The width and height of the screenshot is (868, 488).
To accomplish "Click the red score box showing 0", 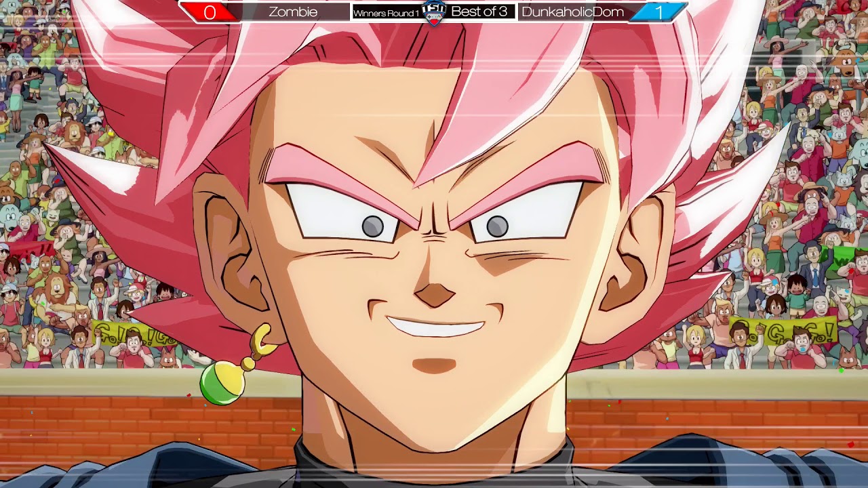I will pyautogui.click(x=210, y=12).
